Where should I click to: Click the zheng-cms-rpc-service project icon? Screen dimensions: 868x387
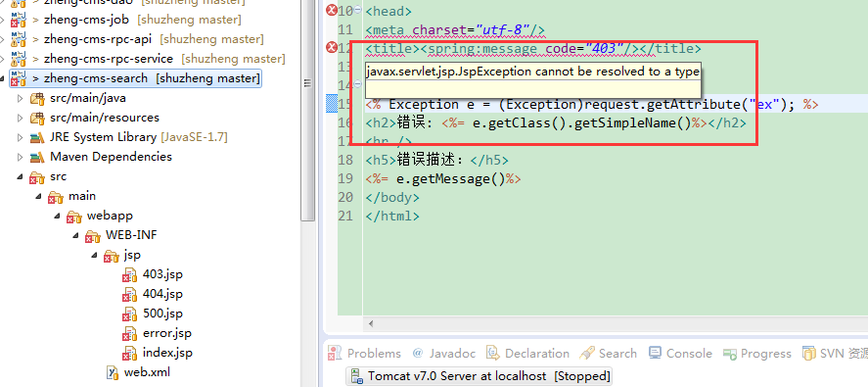pyautogui.click(x=19, y=60)
